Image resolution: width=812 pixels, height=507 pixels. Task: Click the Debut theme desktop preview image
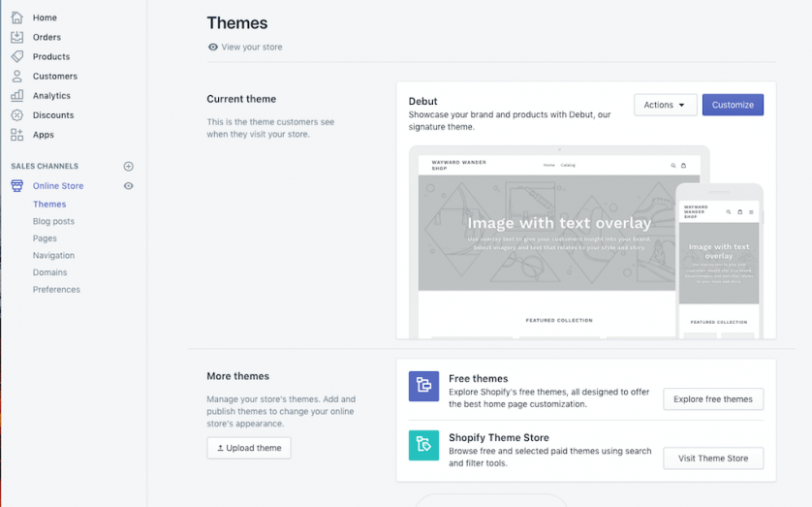559,241
